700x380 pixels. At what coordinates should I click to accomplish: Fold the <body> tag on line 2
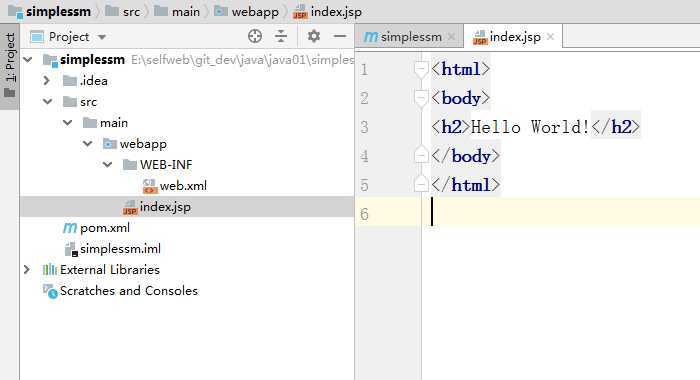(421, 98)
